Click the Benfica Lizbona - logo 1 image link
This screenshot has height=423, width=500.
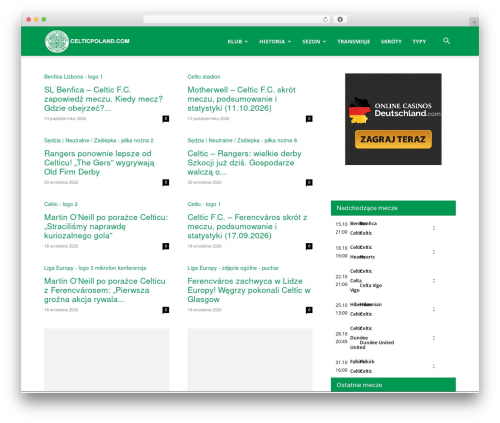click(x=73, y=77)
